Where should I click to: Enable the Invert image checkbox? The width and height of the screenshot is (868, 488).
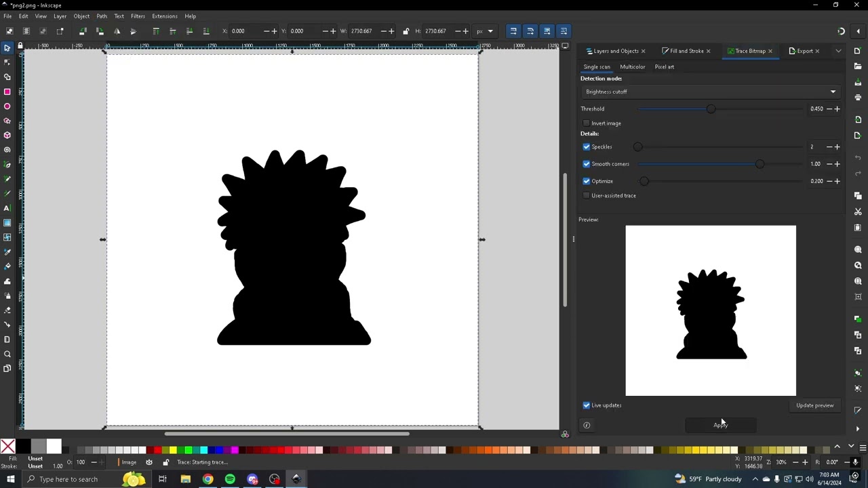tap(587, 123)
